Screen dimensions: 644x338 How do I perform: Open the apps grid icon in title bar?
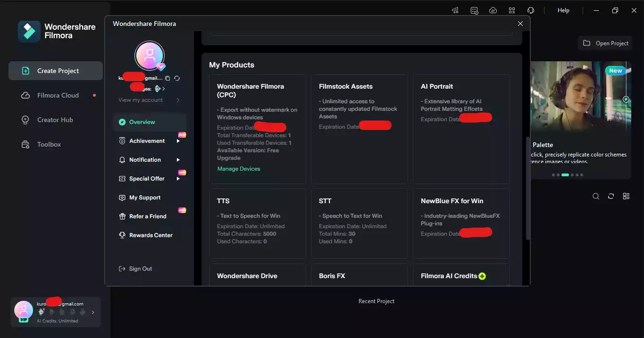(512, 10)
